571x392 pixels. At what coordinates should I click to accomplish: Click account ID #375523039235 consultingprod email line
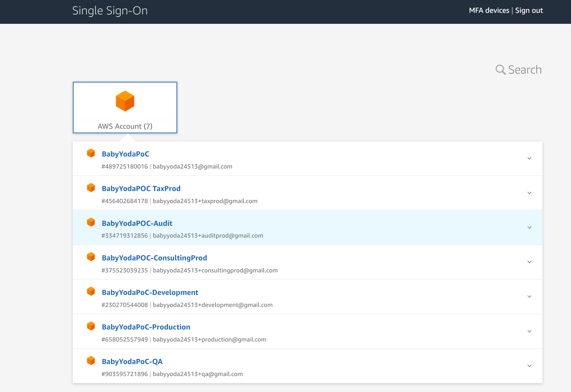(190, 270)
